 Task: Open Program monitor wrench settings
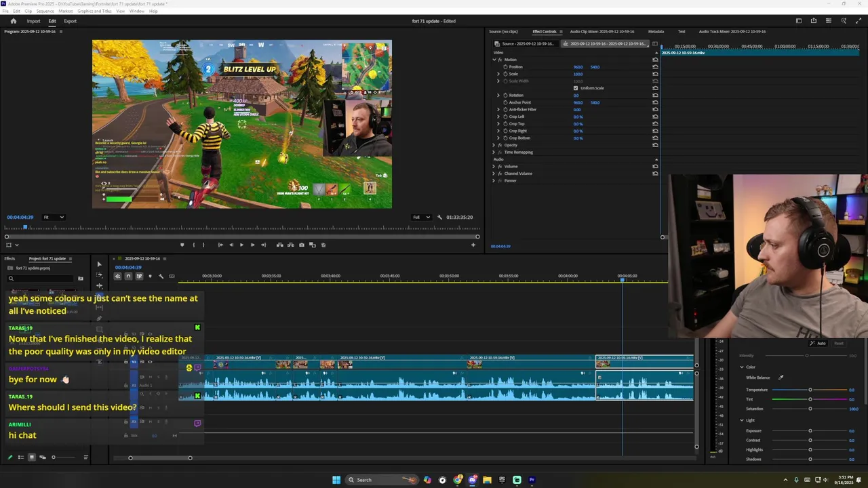439,217
